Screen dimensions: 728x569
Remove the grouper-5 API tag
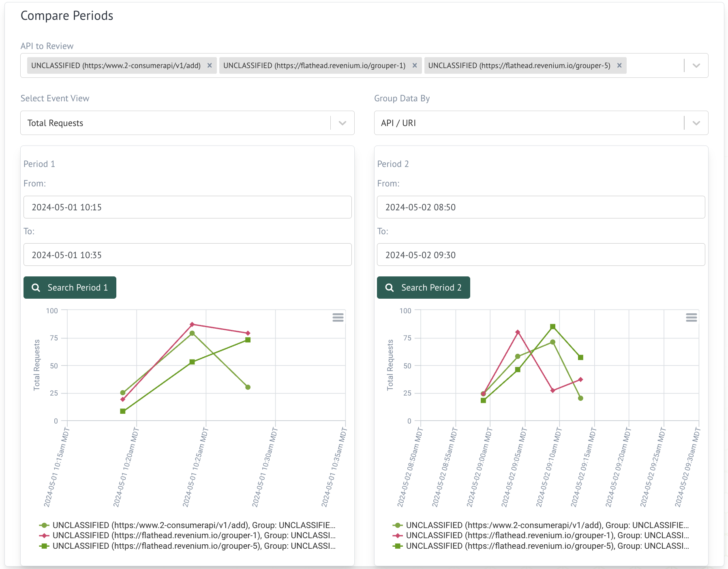619,66
